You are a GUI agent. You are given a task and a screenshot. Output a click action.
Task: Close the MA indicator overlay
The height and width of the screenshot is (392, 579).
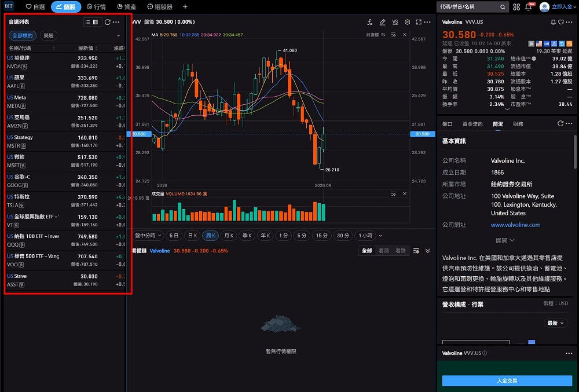click(405, 35)
